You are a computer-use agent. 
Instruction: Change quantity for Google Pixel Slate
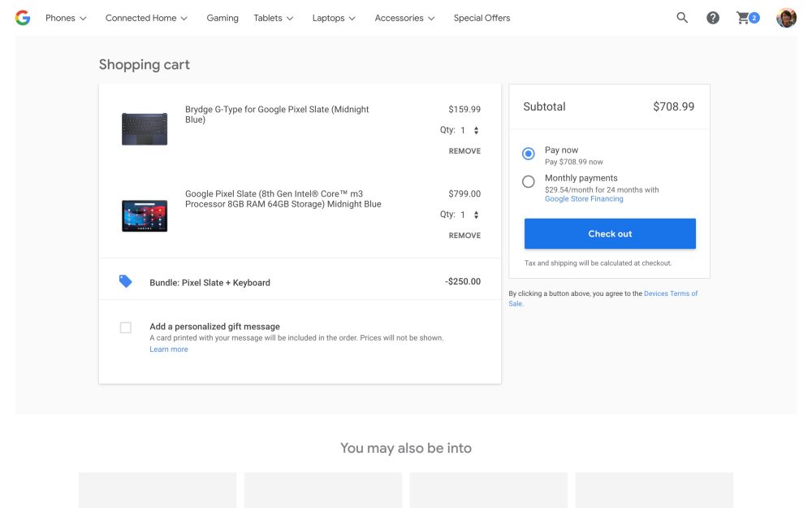point(469,215)
